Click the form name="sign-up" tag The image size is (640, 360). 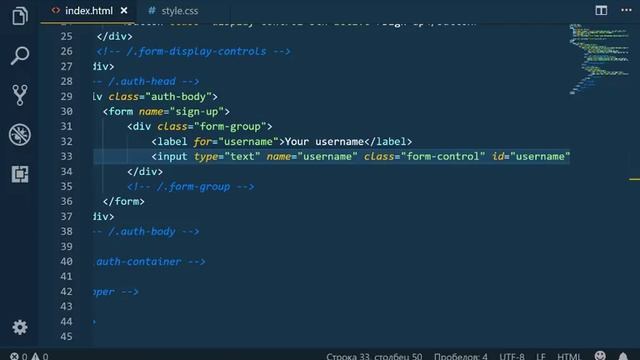click(x=166, y=111)
